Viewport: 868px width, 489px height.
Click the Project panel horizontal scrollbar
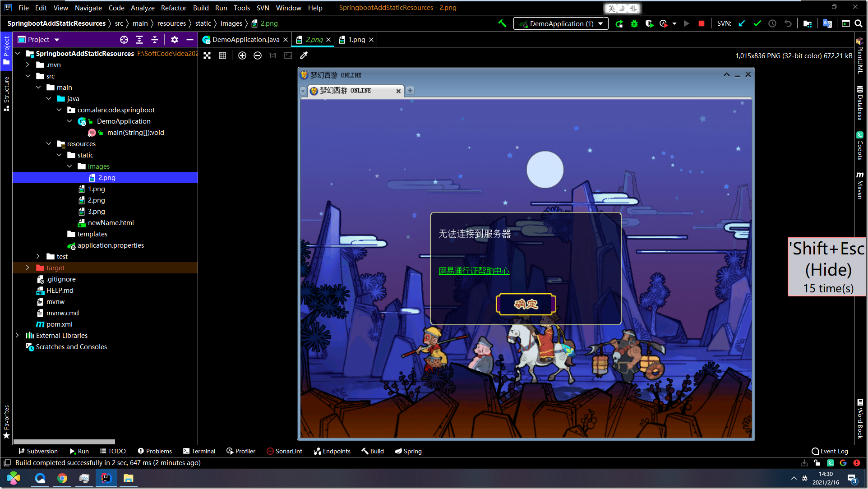[64, 442]
